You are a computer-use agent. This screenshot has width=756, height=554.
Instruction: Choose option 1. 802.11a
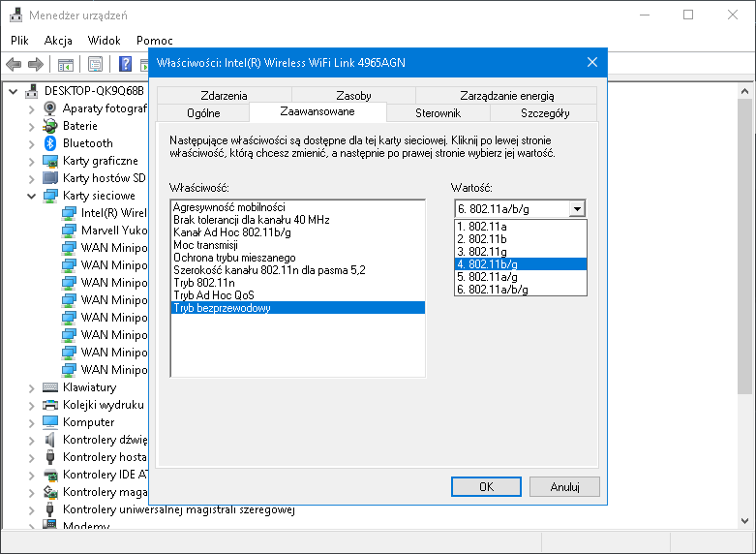click(x=521, y=227)
